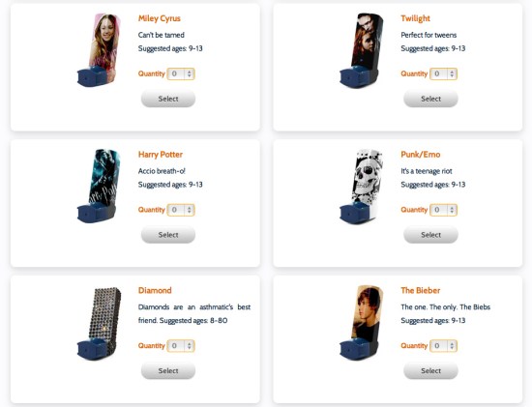Open the Harry Potter quantity dropdown

[x=181, y=210]
